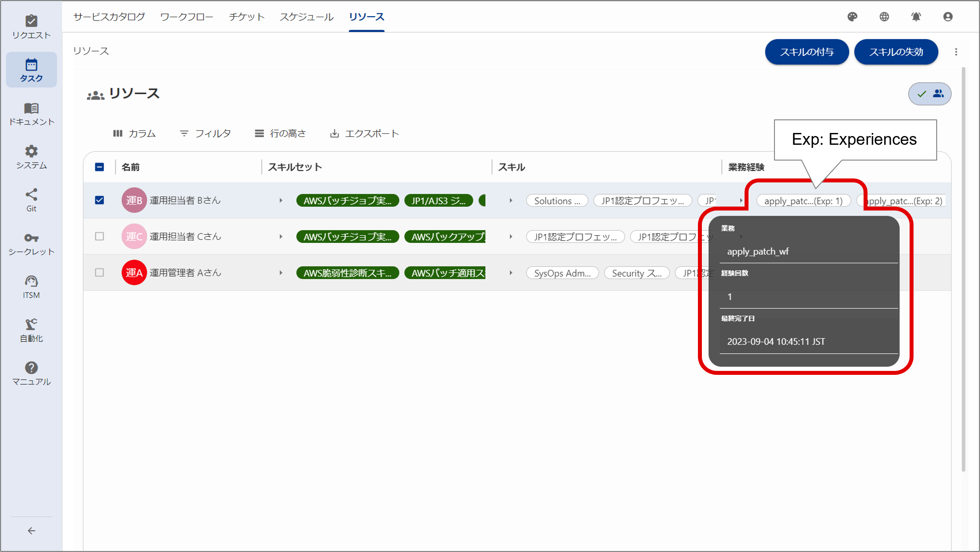980x552 pixels.
Task: Uncheck the row for 運用担当者 Bさん
Action: tap(99, 200)
